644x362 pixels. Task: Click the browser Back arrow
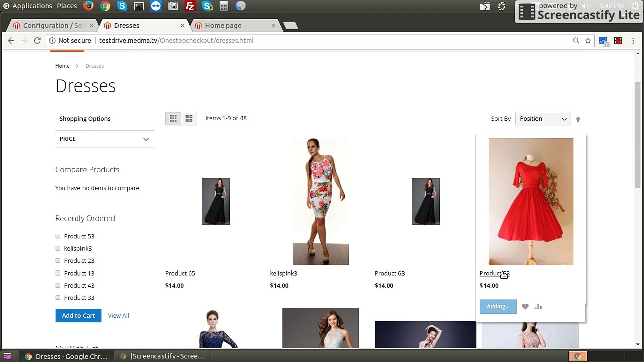(11, 40)
